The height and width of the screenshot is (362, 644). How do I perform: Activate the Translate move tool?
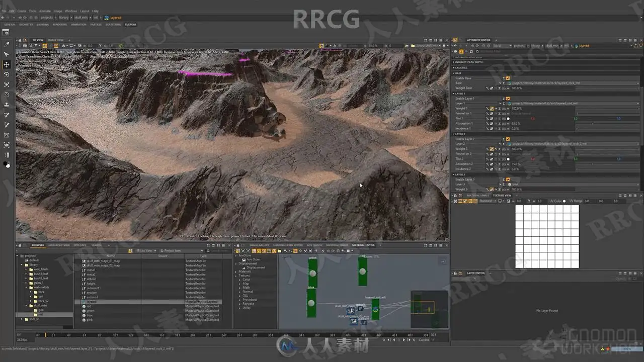click(7, 64)
